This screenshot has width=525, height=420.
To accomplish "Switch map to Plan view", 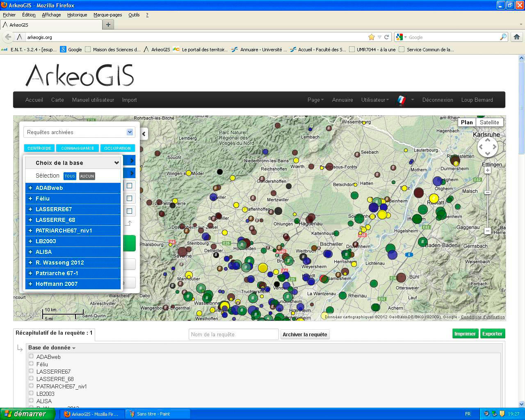I will coord(467,122).
